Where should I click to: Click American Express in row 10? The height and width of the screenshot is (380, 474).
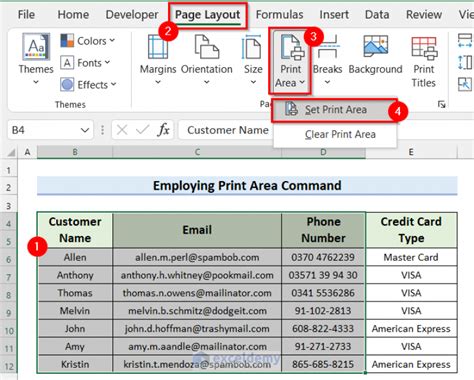click(x=411, y=329)
